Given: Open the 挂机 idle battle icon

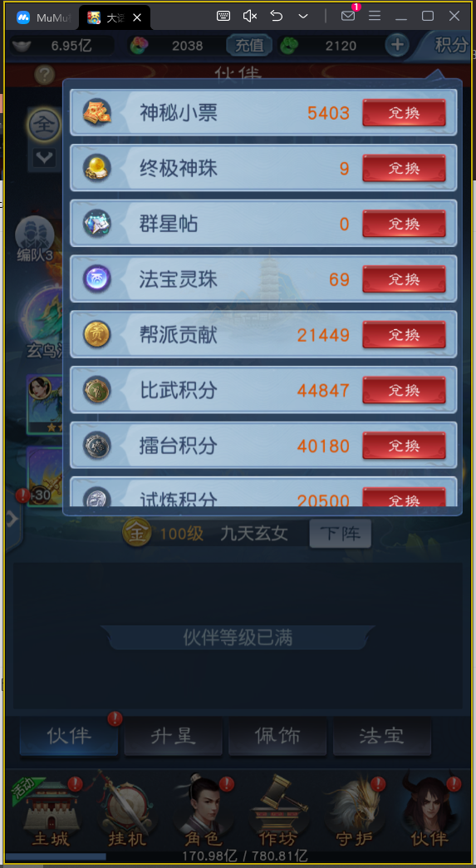Looking at the screenshot, I should (x=126, y=811).
